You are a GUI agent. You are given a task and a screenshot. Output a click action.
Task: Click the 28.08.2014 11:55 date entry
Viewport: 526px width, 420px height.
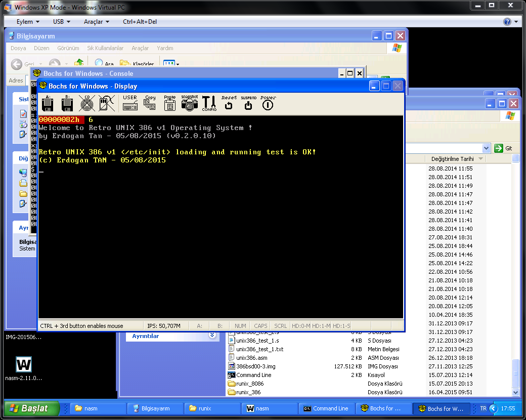(x=451, y=169)
